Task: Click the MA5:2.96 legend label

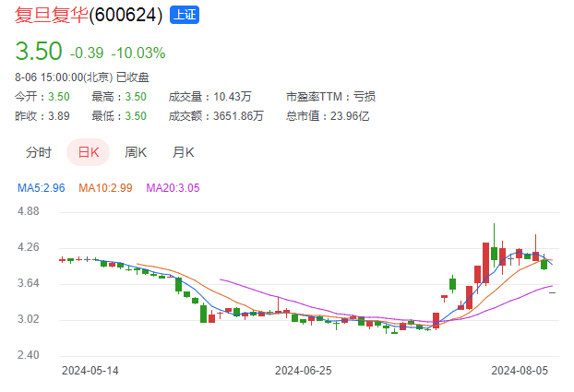Action: coord(42,188)
